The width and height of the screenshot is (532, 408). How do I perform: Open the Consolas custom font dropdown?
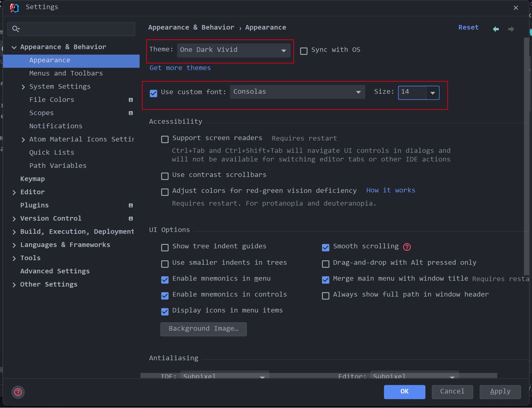[297, 92]
